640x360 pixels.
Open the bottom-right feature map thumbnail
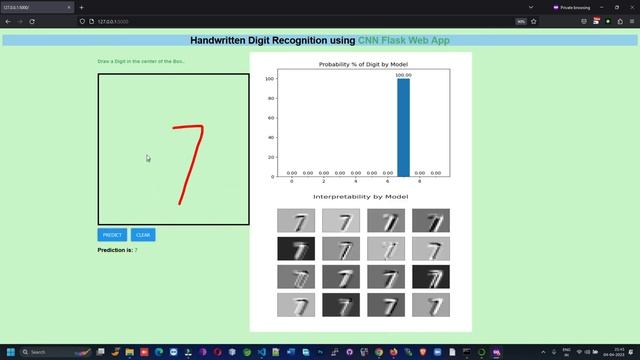coord(431,304)
